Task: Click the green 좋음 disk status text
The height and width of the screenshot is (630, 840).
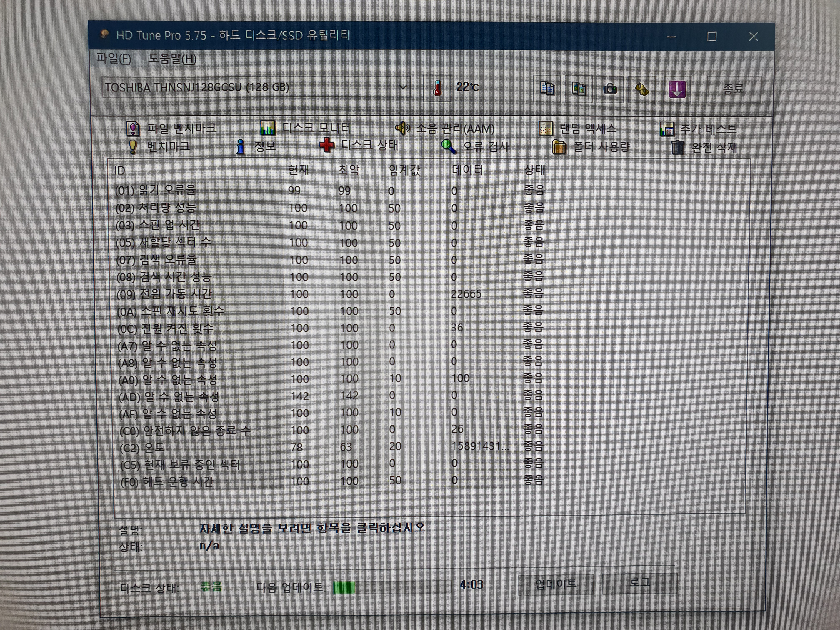Action: tap(211, 587)
